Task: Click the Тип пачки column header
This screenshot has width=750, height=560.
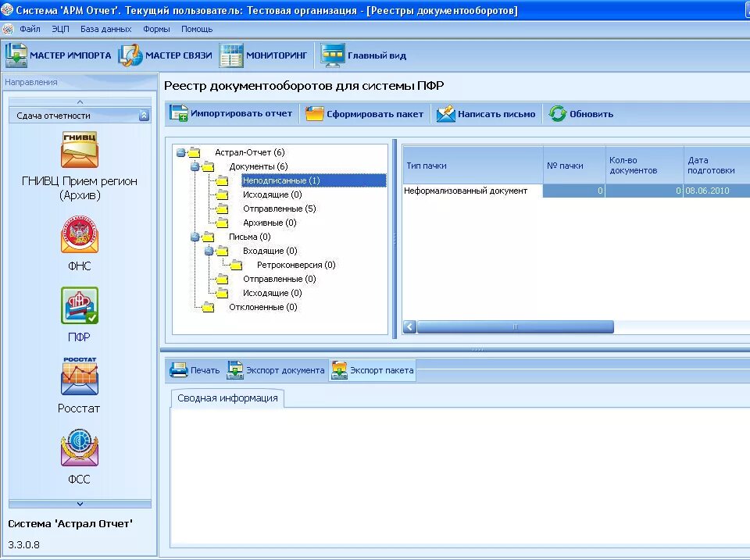Action: point(473,166)
